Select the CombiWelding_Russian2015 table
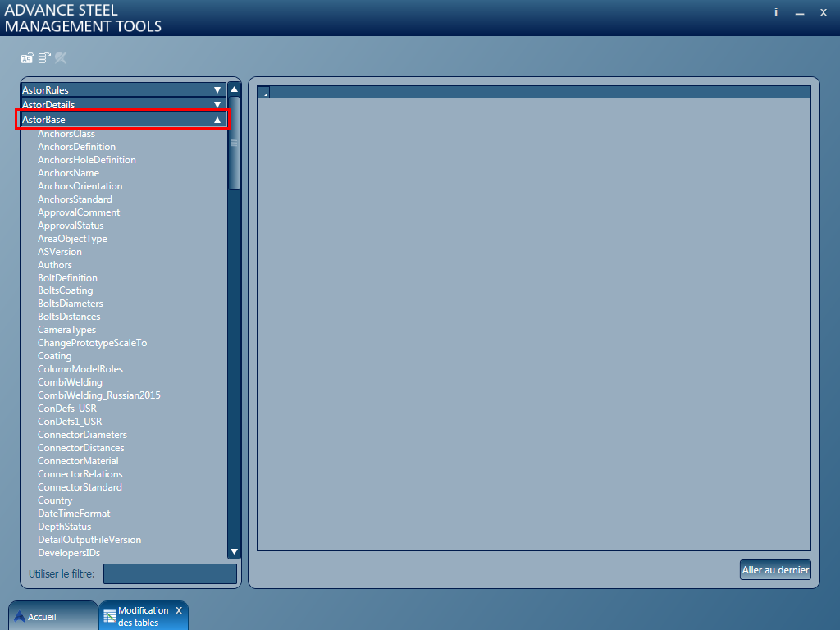Screen dimensions: 840x630 tap(99, 395)
